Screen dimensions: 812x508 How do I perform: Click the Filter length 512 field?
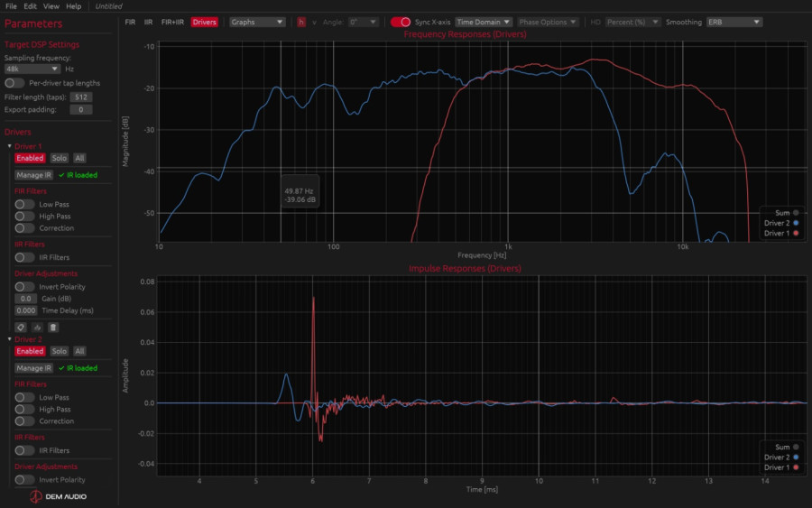point(81,97)
